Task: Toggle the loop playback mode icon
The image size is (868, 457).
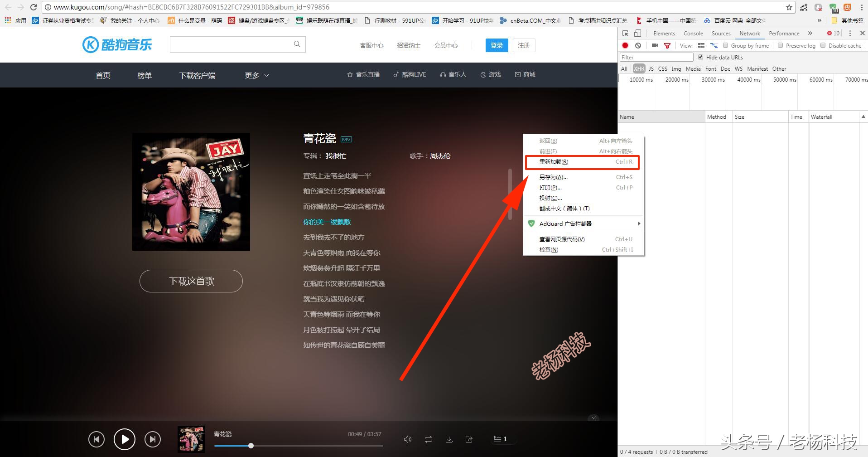Action: 429,439
